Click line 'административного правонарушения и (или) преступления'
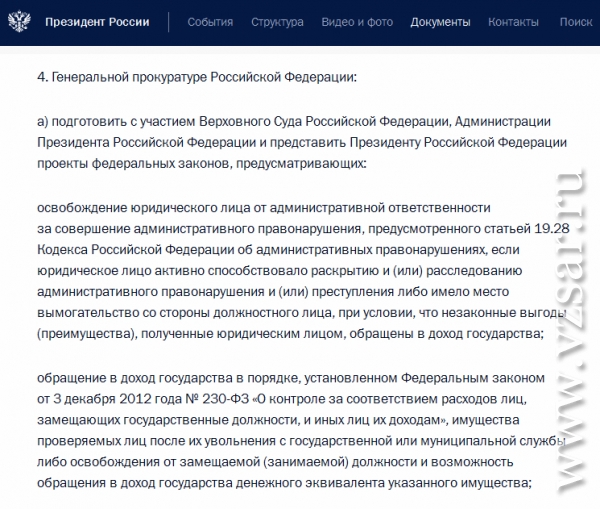The image size is (600, 509). (273, 292)
